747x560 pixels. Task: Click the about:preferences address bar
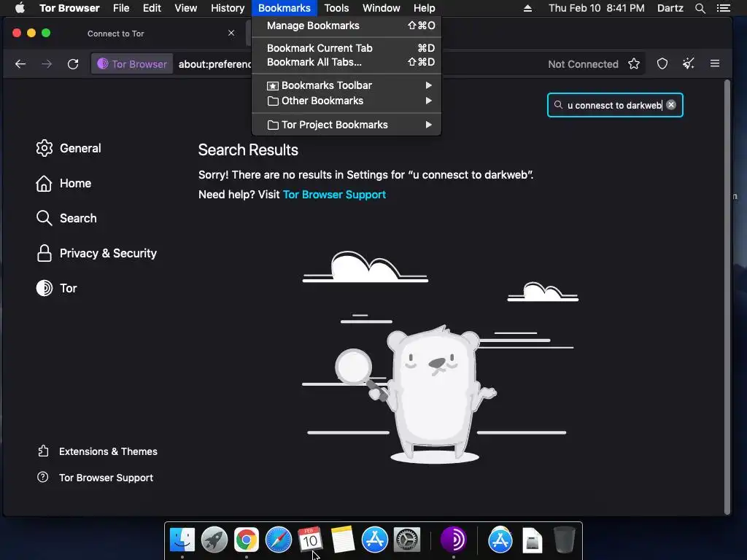(214, 64)
